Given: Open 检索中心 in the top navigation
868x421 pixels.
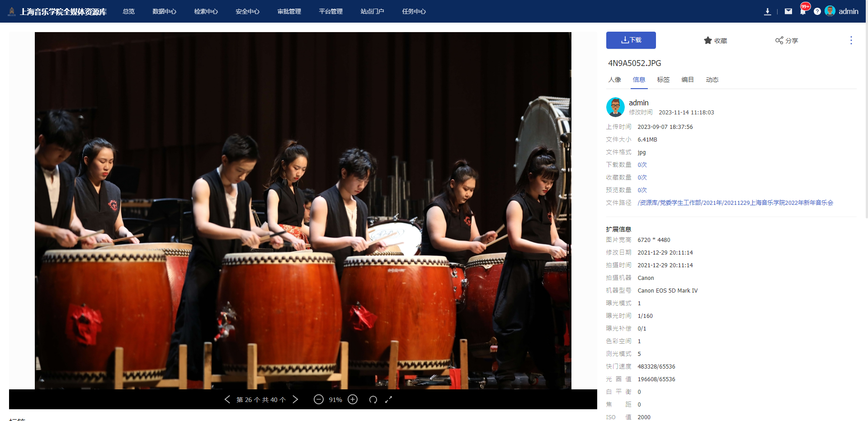Looking at the screenshot, I should coord(206,11).
